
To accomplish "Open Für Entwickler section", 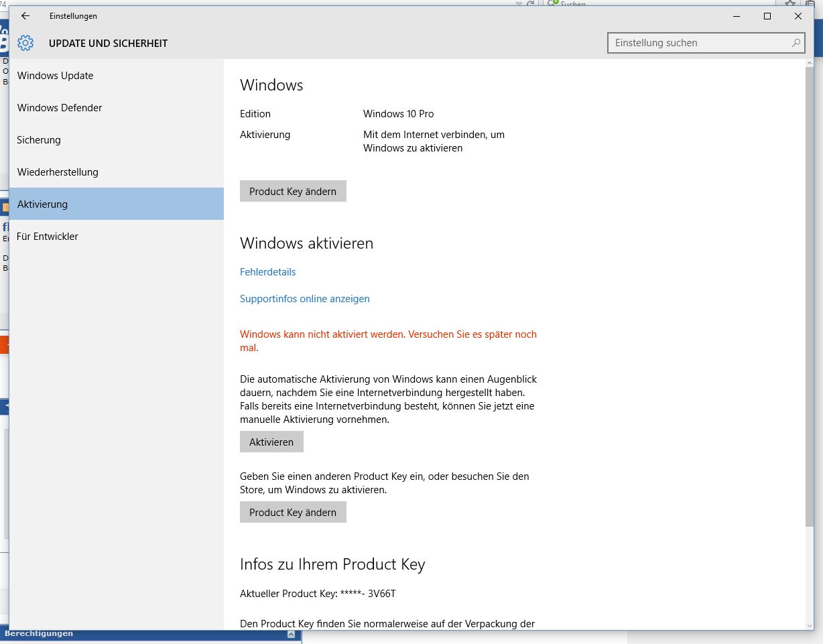I will [x=117, y=237].
